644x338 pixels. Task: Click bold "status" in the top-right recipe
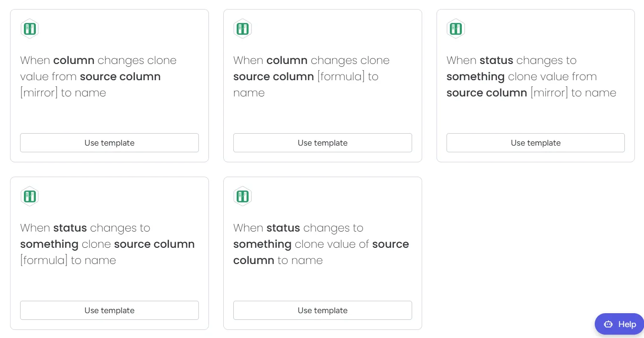[496, 60]
